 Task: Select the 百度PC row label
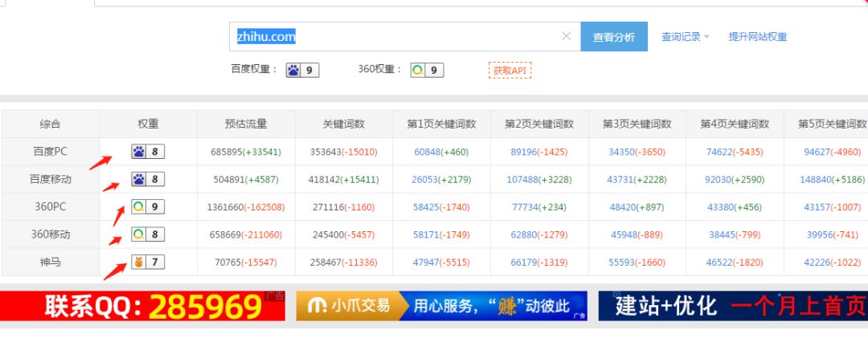tap(51, 152)
